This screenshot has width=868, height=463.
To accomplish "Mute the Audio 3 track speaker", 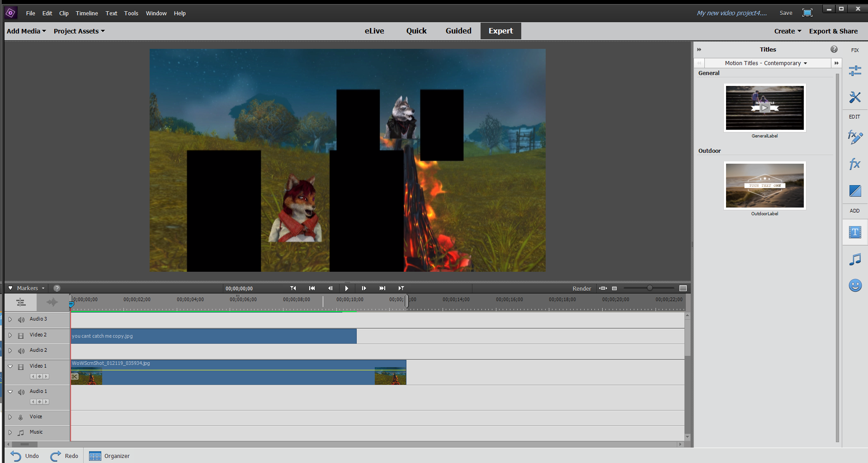I will [x=21, y=320].
